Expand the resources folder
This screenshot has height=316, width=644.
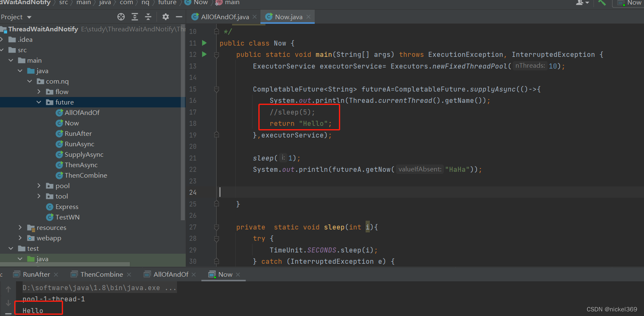[x=20, y=228]
